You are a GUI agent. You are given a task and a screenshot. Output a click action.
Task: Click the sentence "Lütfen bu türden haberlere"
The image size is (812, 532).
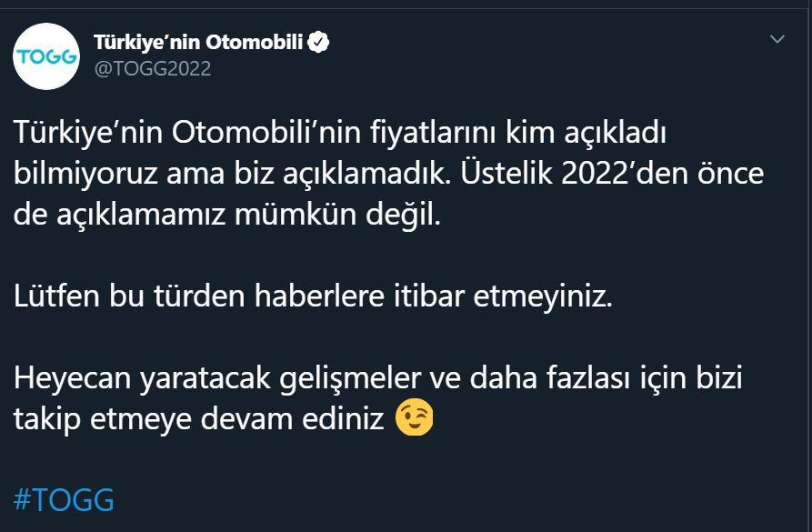click(314, 296)
